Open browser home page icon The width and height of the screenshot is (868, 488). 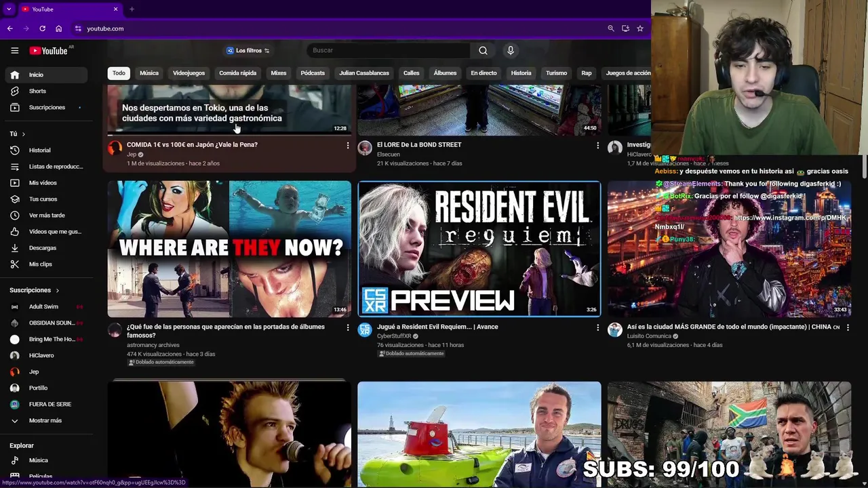coord(58,28)
